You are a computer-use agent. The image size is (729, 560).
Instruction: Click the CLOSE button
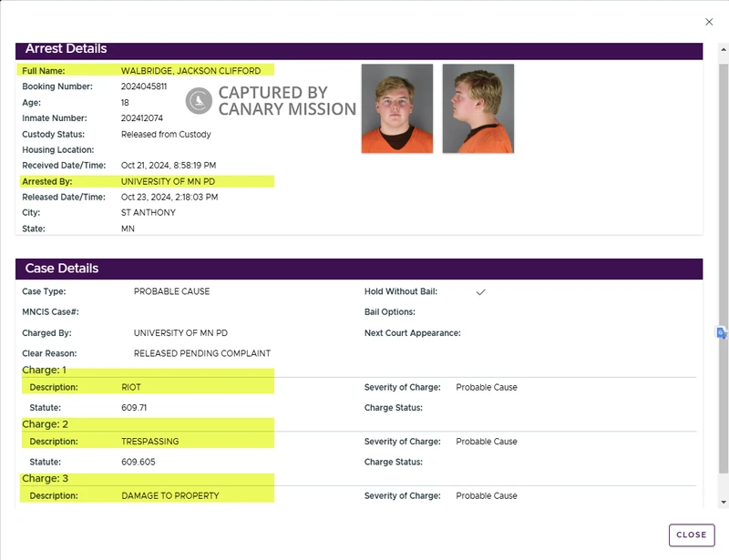point(692,535)
